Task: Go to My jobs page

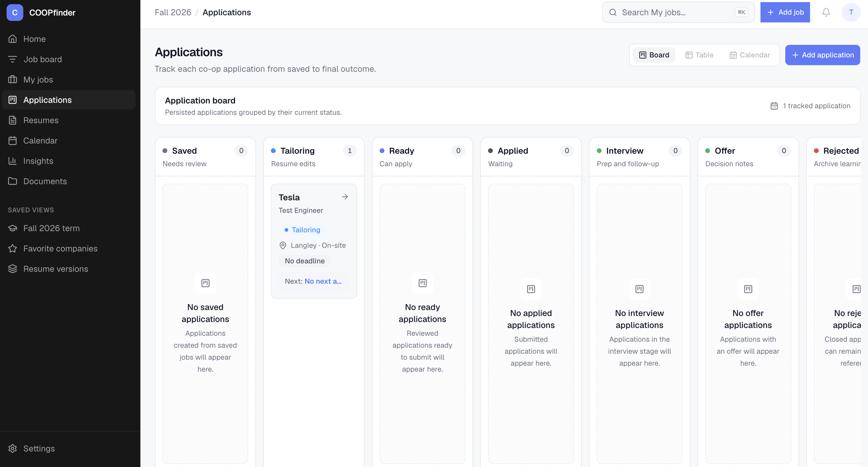Action: (x=69, y=80)
